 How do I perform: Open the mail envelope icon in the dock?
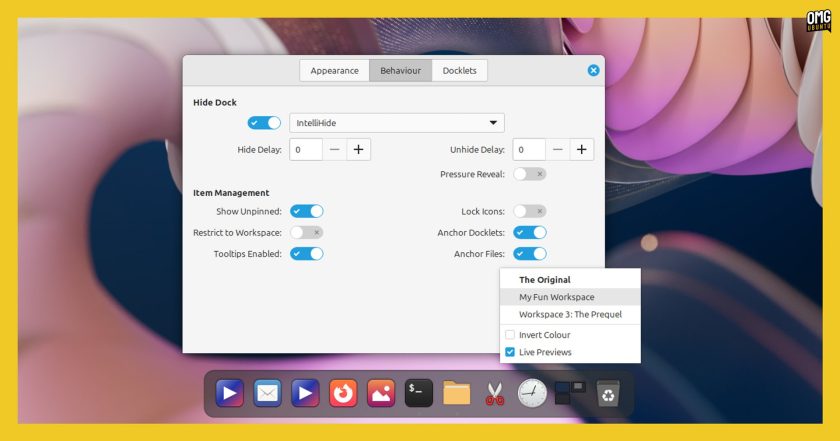point(267,393)
